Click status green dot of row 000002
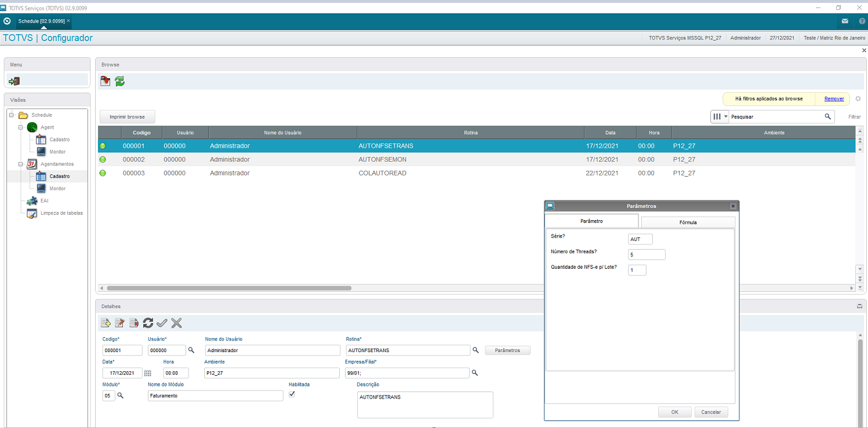 click(x=103, y=159)
